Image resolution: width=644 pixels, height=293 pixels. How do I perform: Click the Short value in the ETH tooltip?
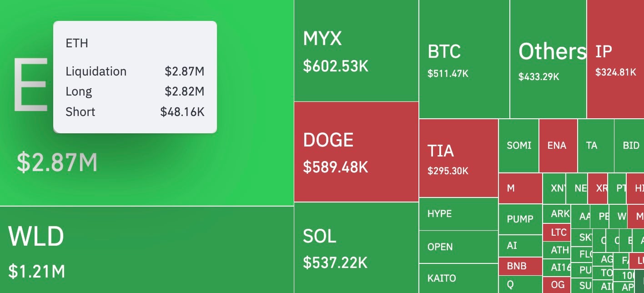(x=182, y=111)
